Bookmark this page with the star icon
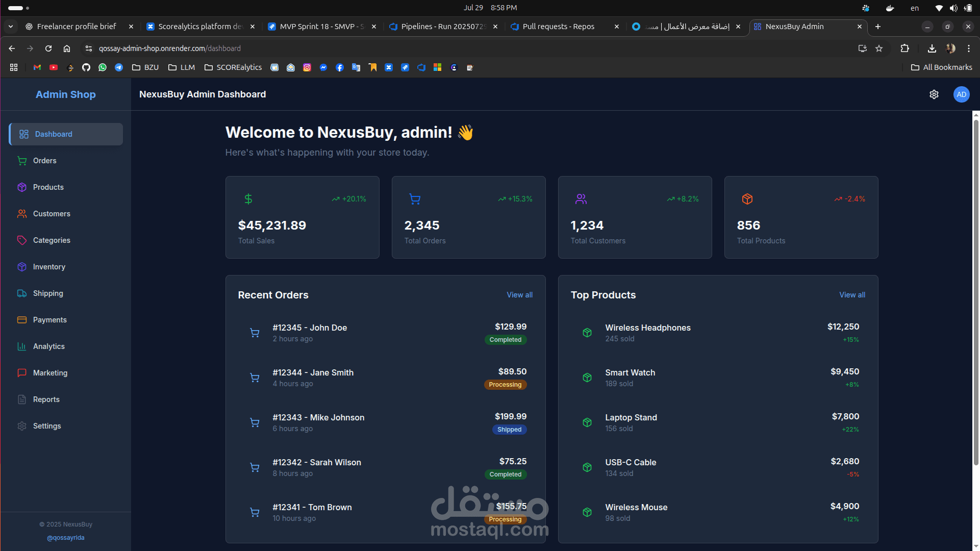Viewport: 980px width, 551px height. 879,48
